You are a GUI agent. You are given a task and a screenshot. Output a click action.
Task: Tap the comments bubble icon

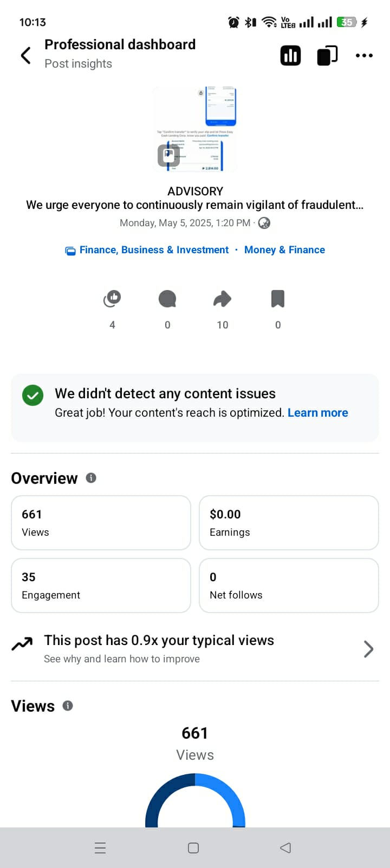coord(167,299)
